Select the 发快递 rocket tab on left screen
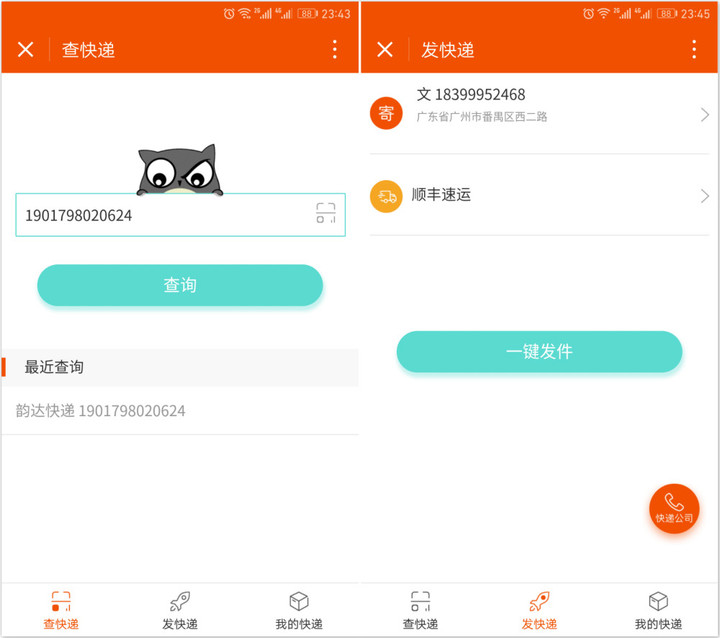This screenshot has height=638, width=720. point(180,611)
